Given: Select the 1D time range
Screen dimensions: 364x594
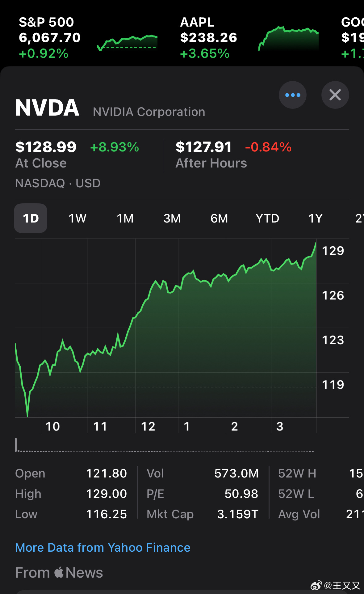Looking at the screenshot, I should [31, 218].
